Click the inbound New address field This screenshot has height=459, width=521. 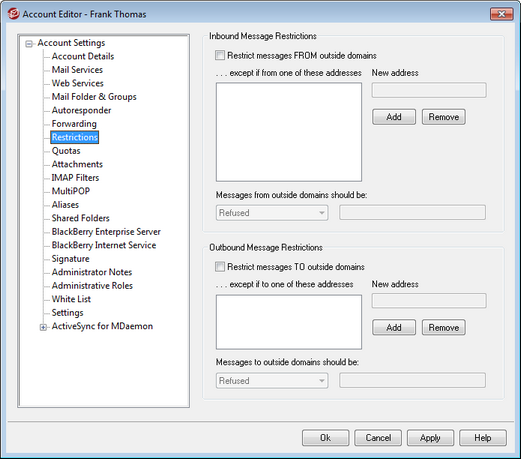click(429, 90)
